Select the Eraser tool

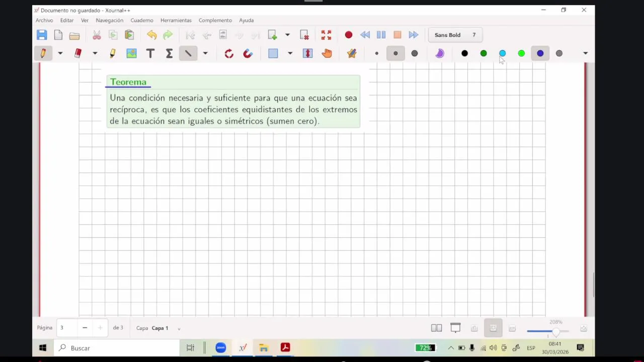(78, 53)
